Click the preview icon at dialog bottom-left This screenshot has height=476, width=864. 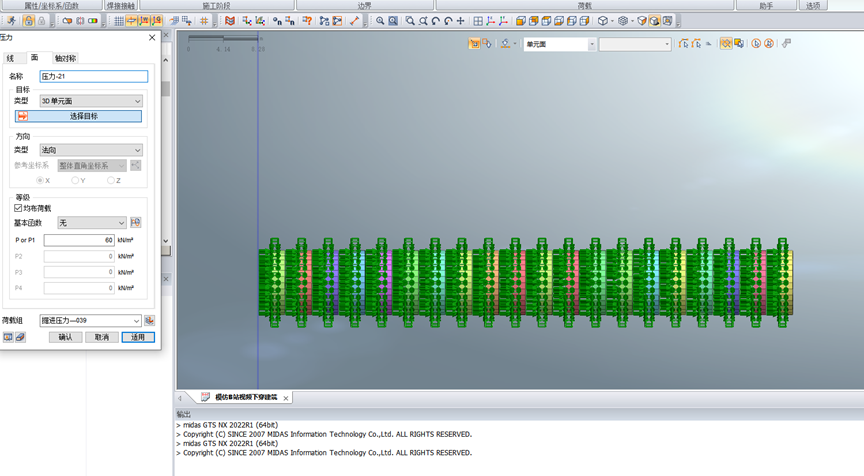pyautogui.click(x=8, y=337)
